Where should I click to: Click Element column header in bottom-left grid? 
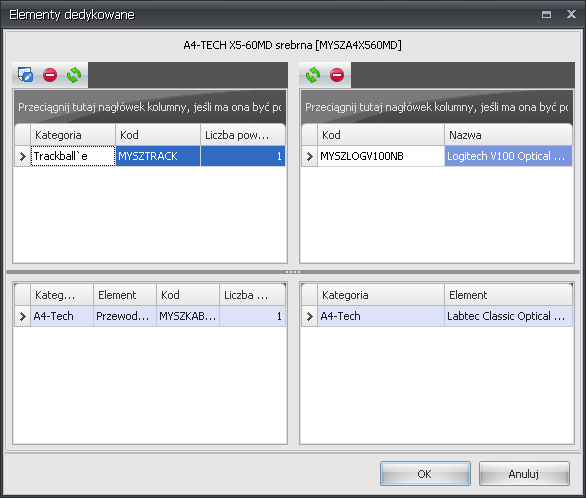(x=125, y=295)
